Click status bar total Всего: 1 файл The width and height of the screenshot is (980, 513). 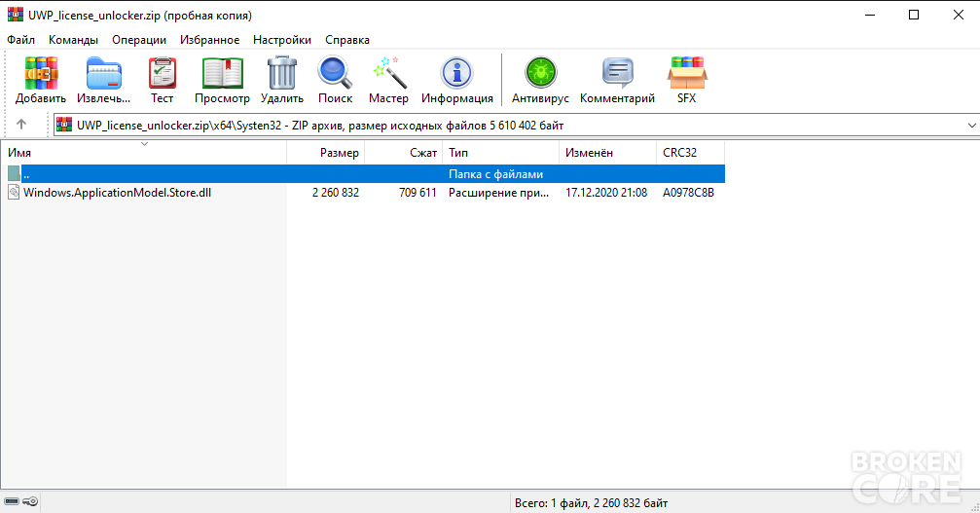[x=592, y=503]
